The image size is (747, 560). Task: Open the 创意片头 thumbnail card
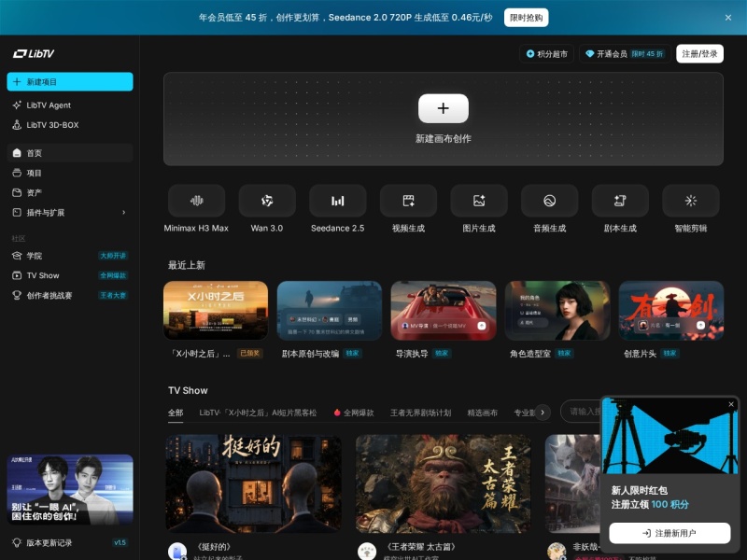pos(670,311)
